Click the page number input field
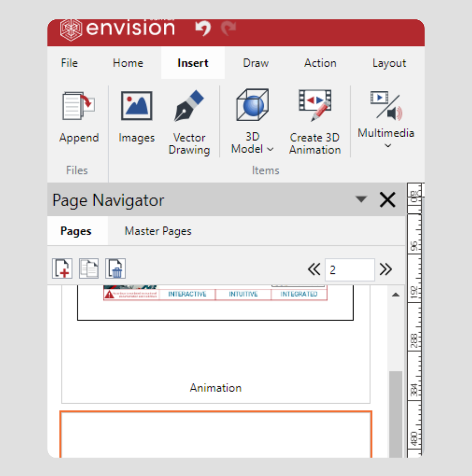 [x=350, y=269]
